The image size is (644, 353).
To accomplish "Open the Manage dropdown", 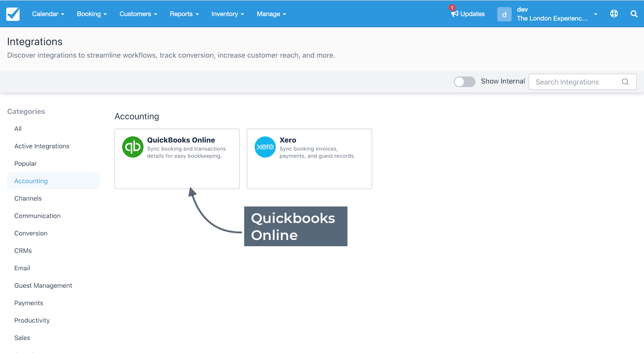I will point(271,14).
